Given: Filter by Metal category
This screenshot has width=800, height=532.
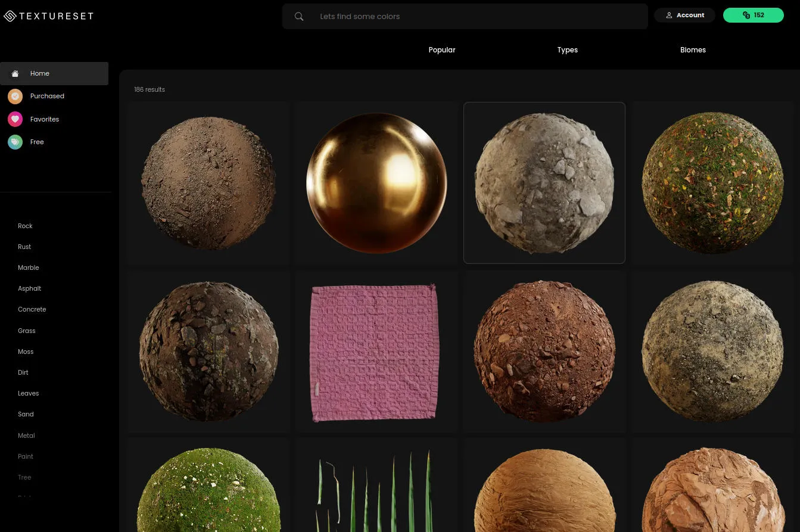Looking at the screenshot, I should [x=26, y=435].
